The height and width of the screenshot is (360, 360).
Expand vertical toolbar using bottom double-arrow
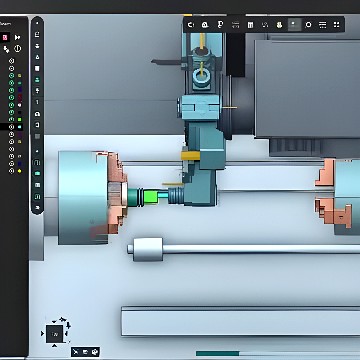(x=37, y=207)
